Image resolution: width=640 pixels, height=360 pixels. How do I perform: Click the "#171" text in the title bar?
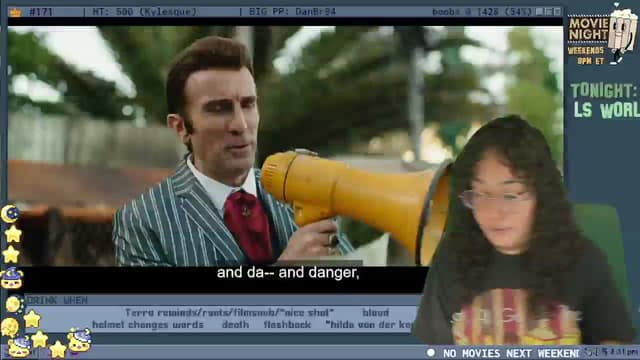pos(40,12)
